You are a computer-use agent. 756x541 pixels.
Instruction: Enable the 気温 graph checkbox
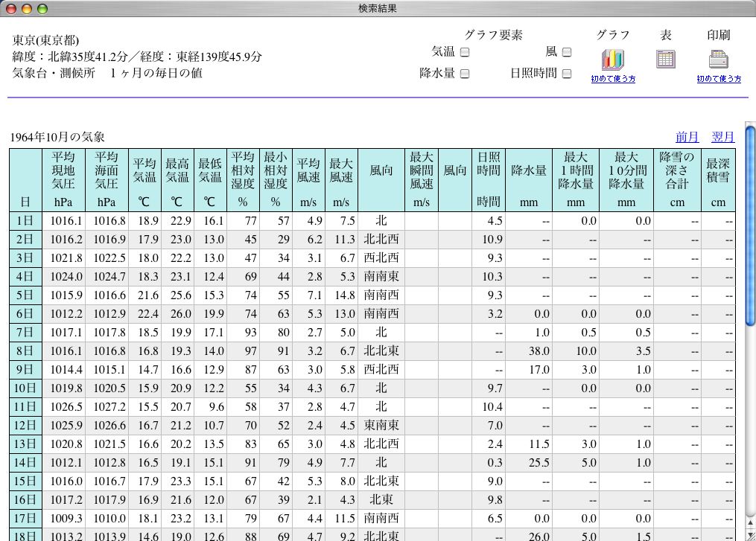coord(465,52)
